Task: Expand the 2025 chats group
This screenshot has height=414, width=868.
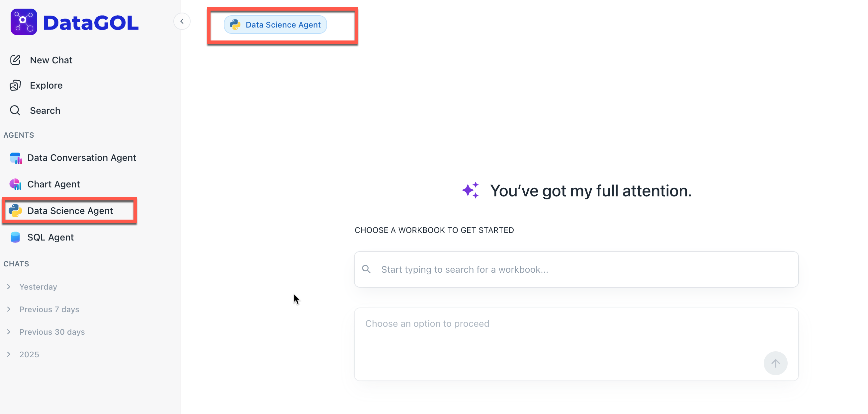Action: [9, 354]
